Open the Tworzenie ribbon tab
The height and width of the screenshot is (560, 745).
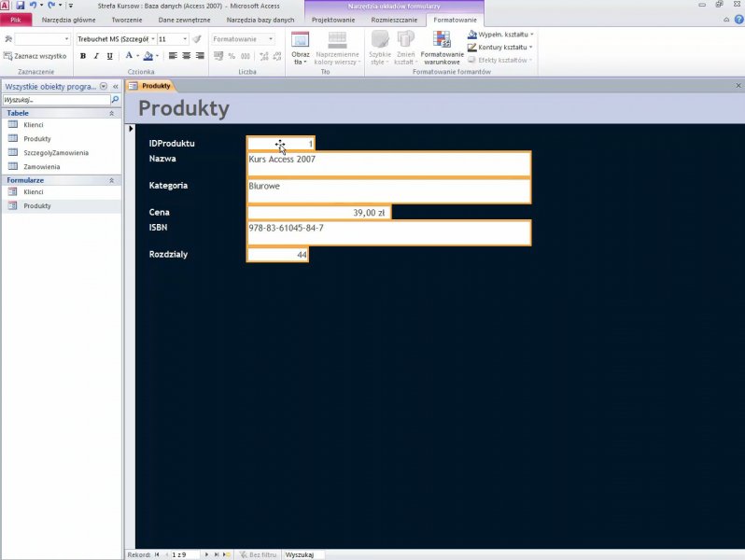point(127,20)
